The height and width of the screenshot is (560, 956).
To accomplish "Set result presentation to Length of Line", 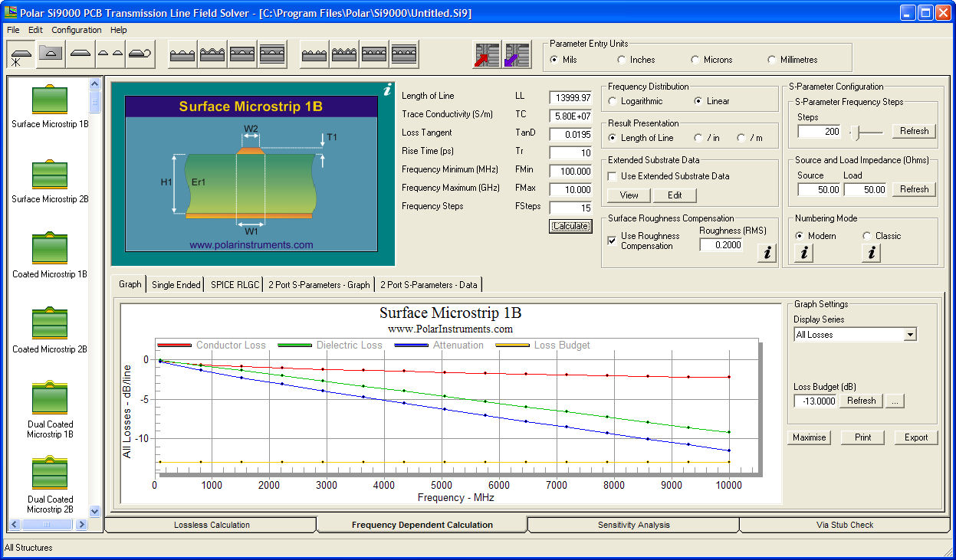I will click(x=613, y=138).
